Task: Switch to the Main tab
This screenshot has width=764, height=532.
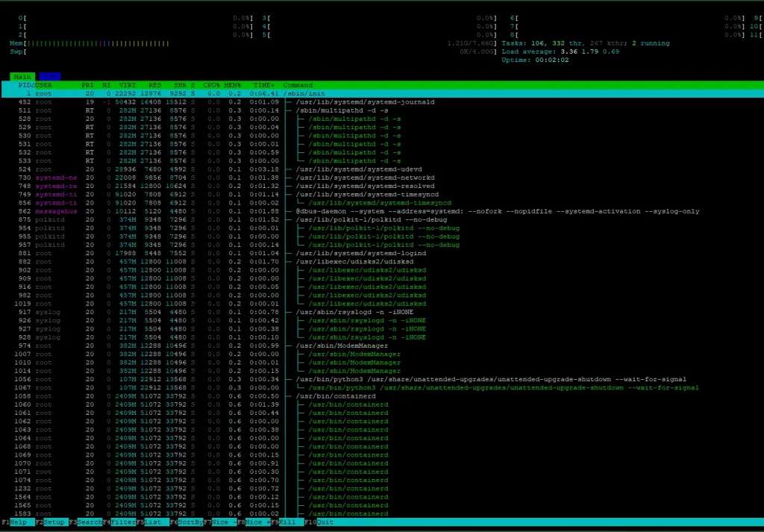Action: [22, 77]
